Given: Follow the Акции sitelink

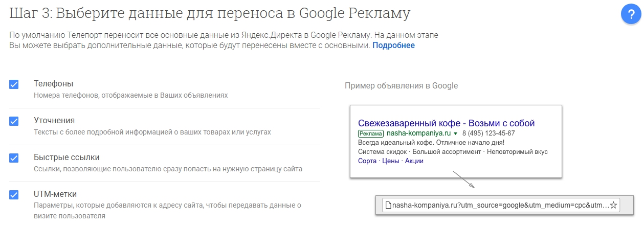Looking at the screenshot, I should (x=414, y=161).
